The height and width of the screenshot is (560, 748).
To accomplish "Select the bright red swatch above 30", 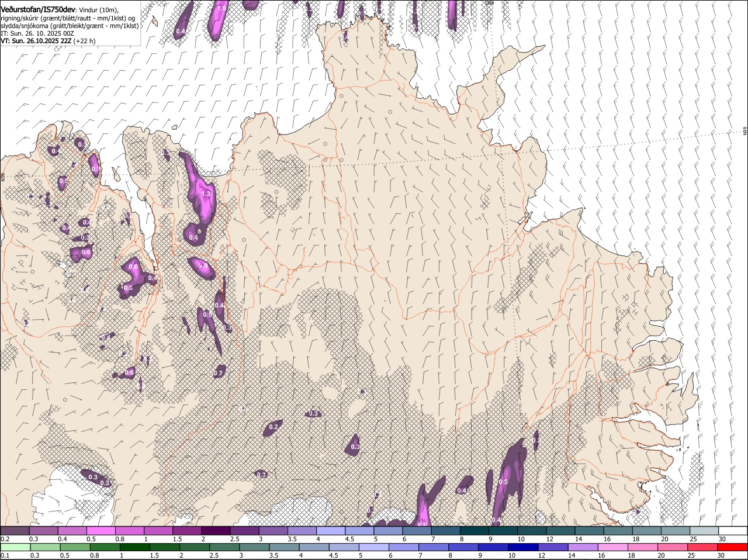I will [733, 547].
